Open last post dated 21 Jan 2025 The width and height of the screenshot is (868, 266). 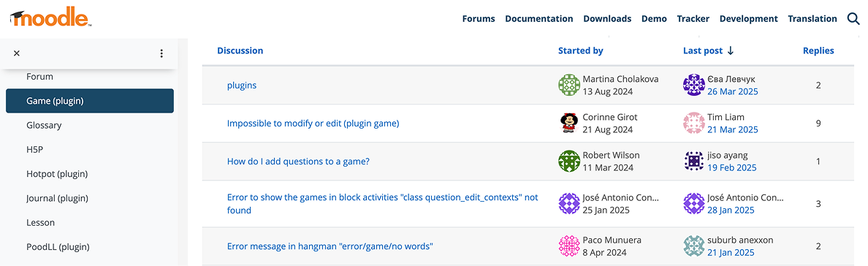pos(731,253)
